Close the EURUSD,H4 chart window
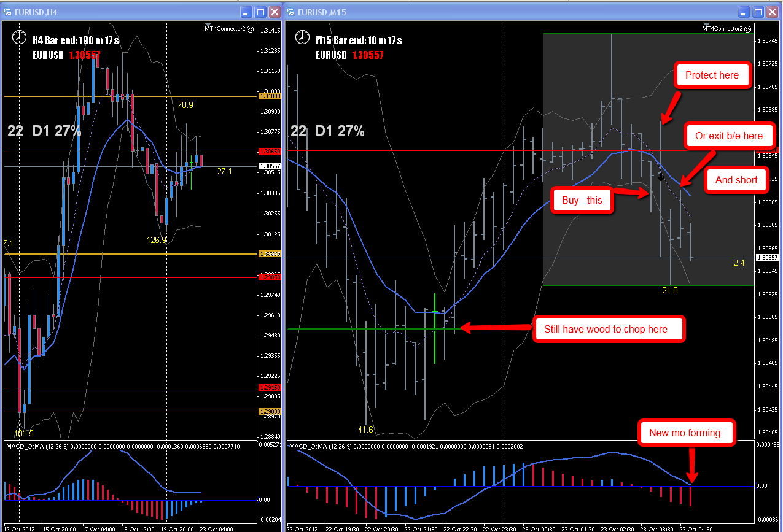The height and width of the screenshot is (532, 783). click(x=274, y=12)
